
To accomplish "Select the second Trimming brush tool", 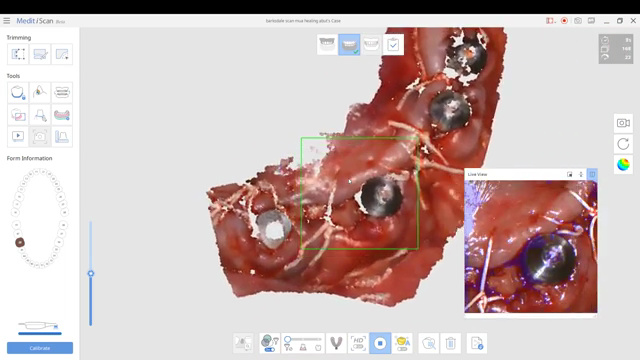I will [x=40, y=54].
